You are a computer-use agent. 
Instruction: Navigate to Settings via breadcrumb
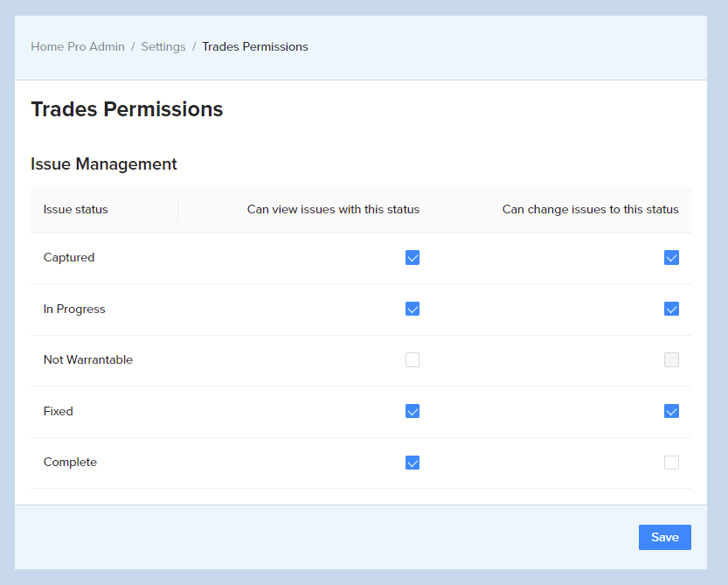point(163,46)
